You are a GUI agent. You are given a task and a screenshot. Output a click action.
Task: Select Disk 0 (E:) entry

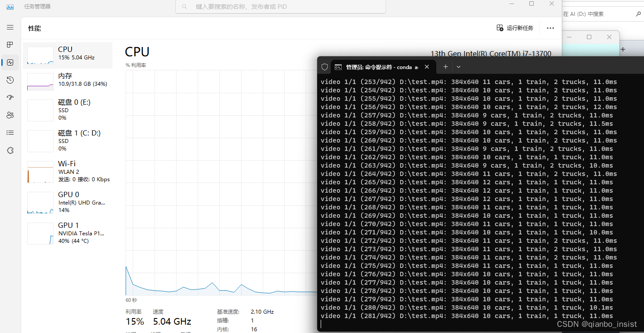pyautogui.click(x=68, y=110)
